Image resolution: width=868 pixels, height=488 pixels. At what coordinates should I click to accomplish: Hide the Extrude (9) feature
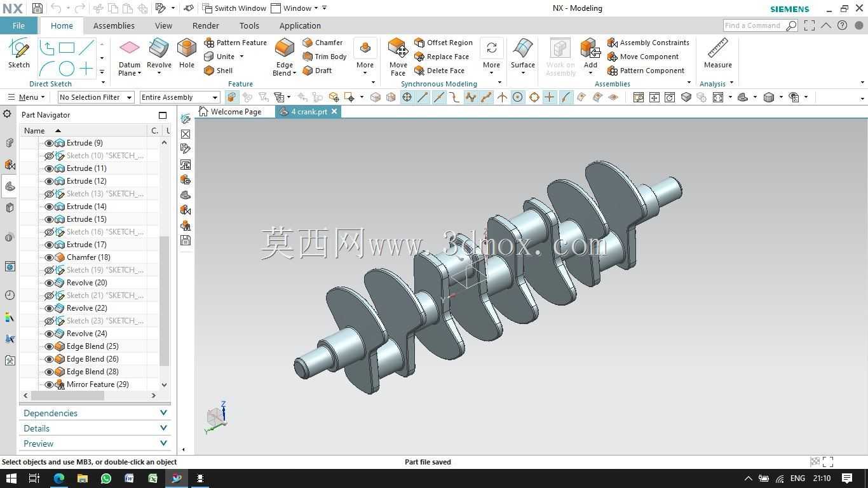click(x=49, y=143)
